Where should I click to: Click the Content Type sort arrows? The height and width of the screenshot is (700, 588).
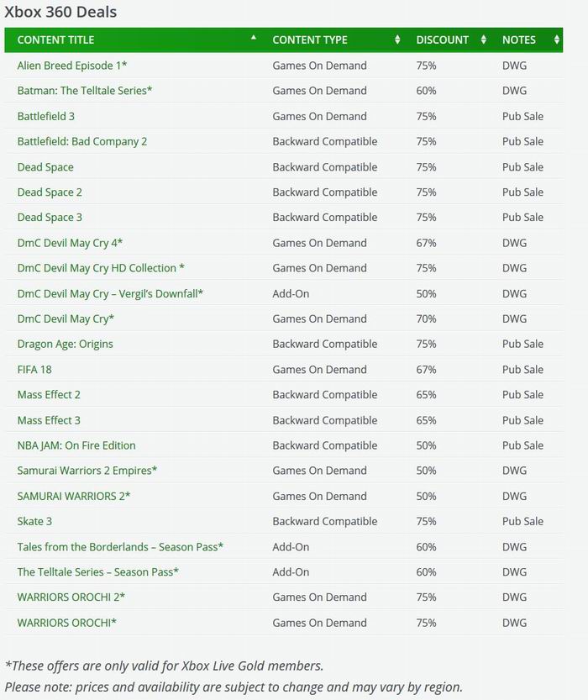coord(397,39)
